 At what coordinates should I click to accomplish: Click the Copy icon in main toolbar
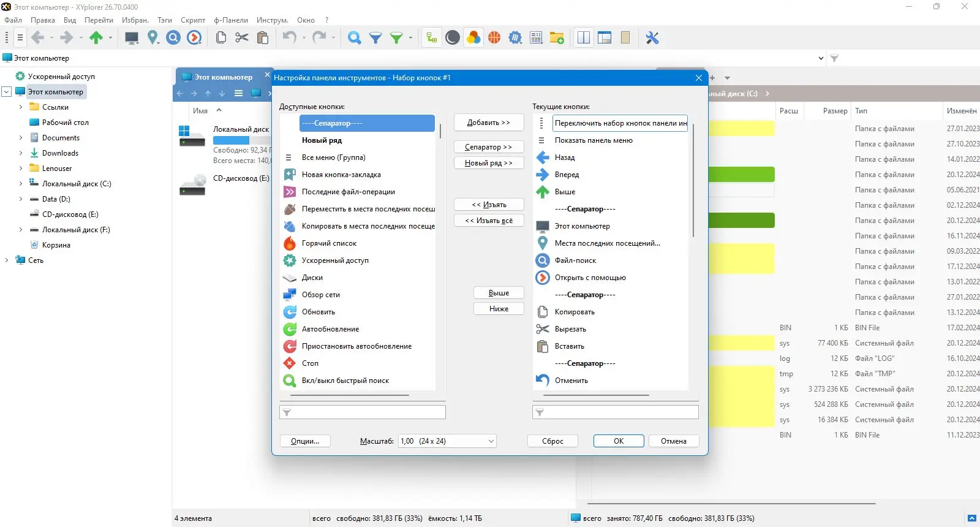[x=221, y=38]
